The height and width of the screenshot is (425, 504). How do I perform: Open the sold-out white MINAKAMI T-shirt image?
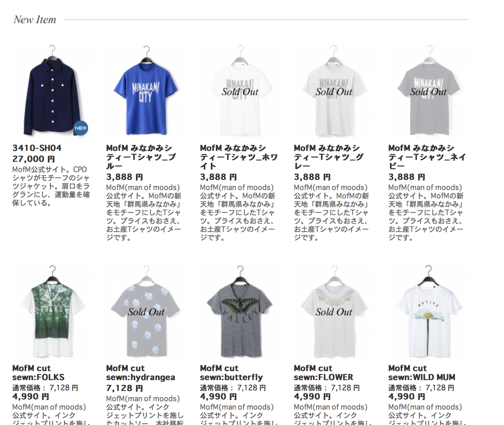point(240,90)
